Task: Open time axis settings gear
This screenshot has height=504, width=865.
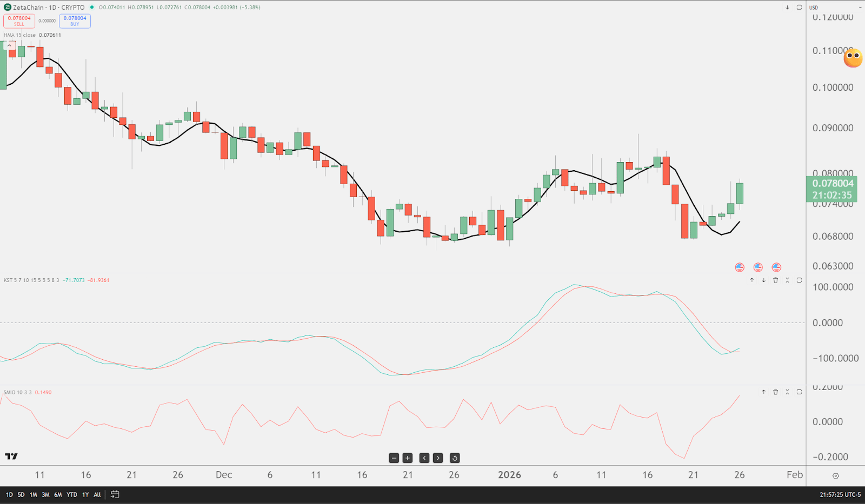Action: (836, 476)
